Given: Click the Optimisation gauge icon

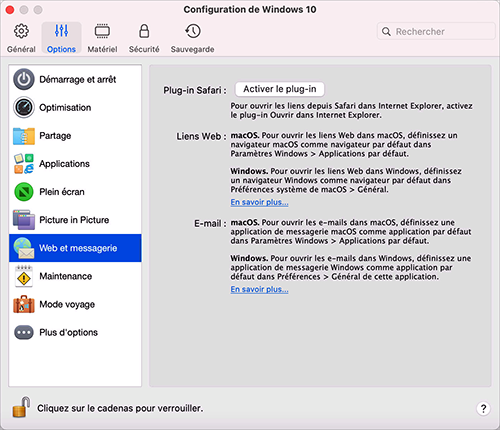Looking at the screenshot, I should pyautogui.click(x=24, y=107).
